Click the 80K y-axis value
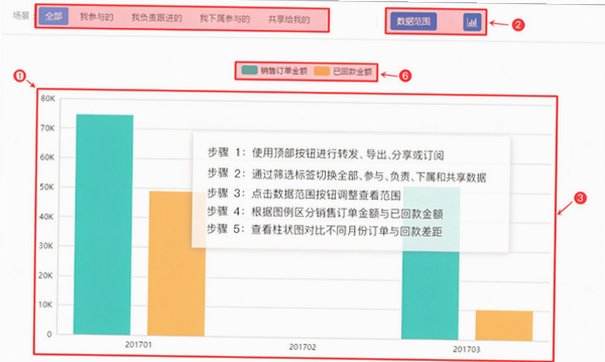This screenshot has height=362, width=605. pos(48,98)
